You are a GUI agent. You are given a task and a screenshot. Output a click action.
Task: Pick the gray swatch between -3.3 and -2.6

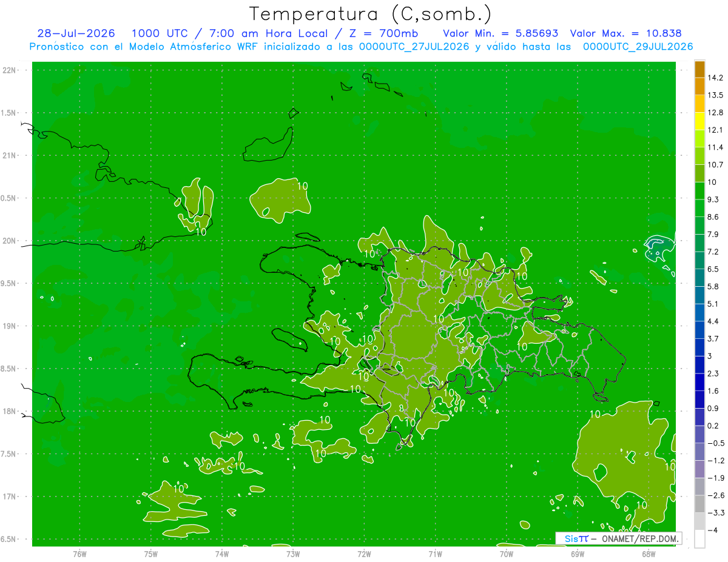699,504
